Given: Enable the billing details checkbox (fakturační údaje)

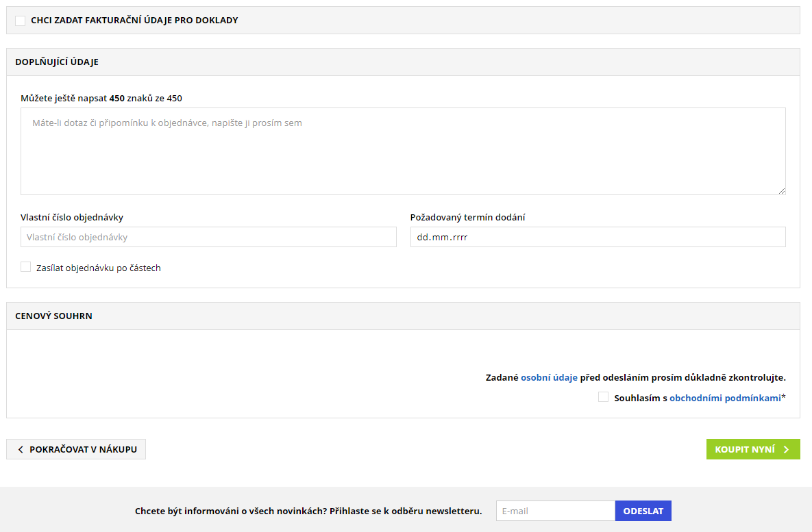Looking at the screenshot, I should pyautogui.click(x=21, y=21).
